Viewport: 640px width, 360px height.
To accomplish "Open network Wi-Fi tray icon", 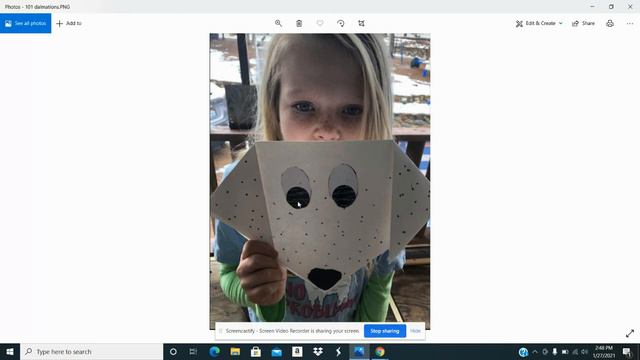I will click(575, 351).
